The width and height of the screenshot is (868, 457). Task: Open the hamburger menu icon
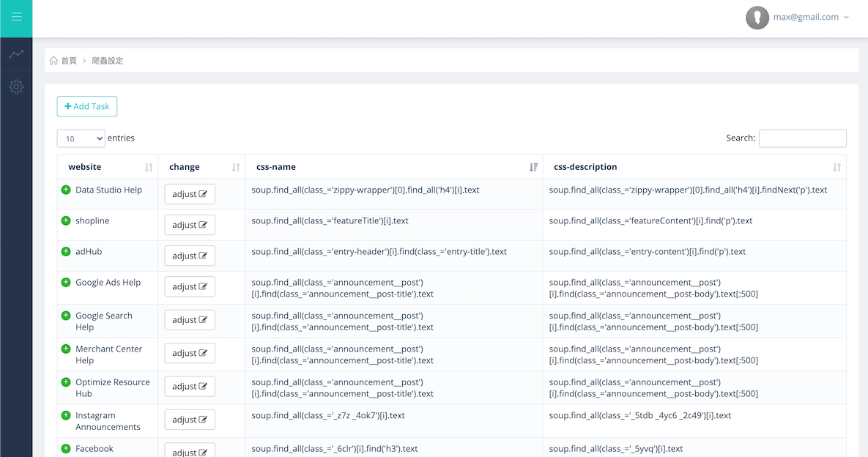pos(17,17)
